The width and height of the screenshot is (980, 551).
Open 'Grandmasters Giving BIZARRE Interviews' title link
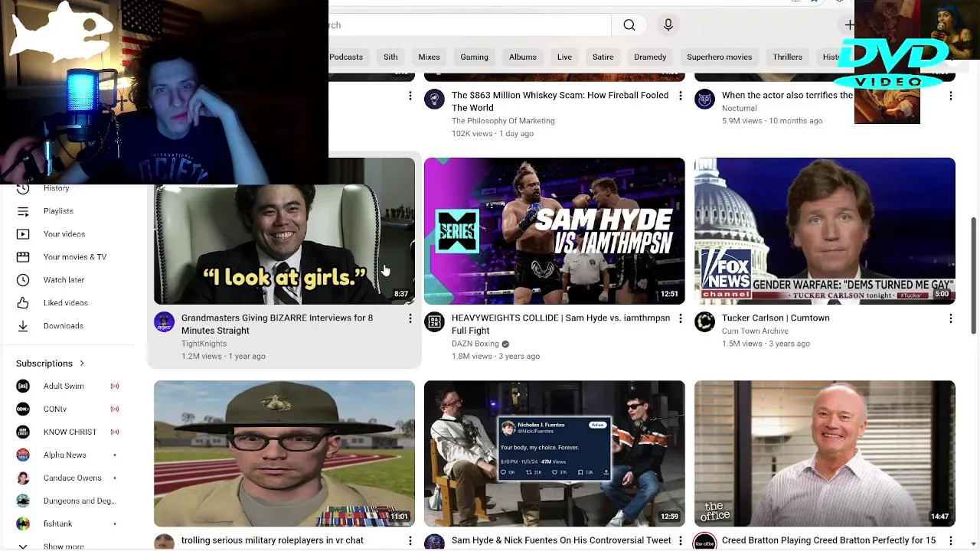point(277,324)
